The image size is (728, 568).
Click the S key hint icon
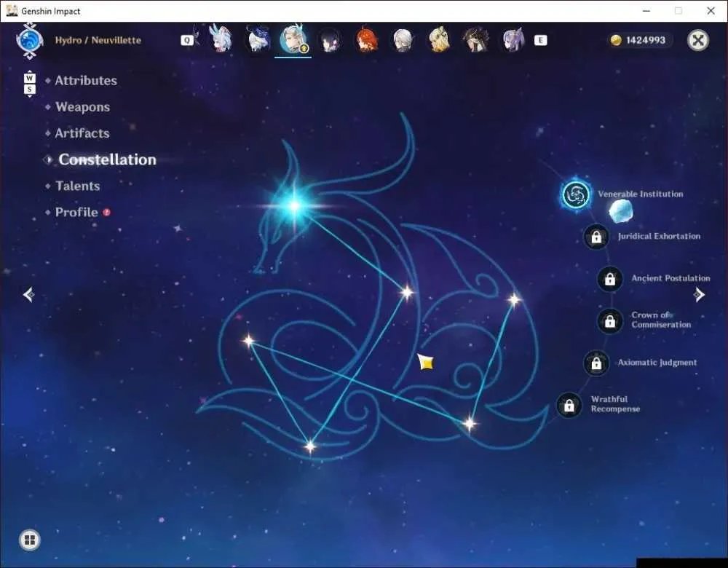click(29, 89)
